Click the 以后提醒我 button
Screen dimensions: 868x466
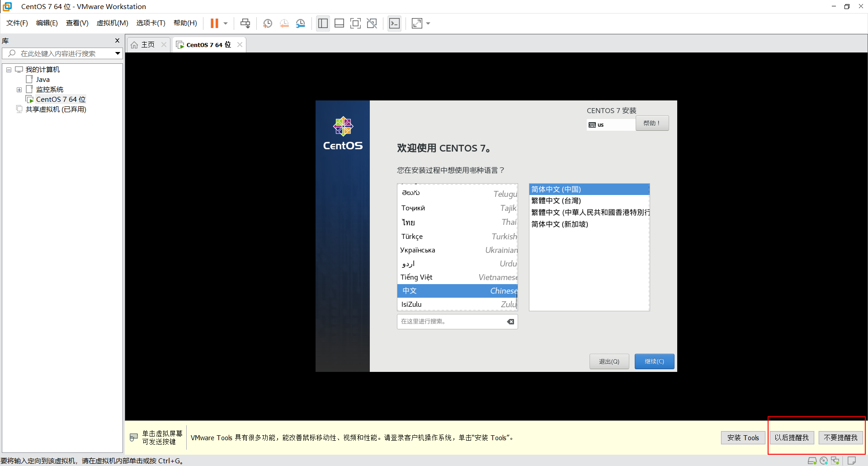coord(792,437)
